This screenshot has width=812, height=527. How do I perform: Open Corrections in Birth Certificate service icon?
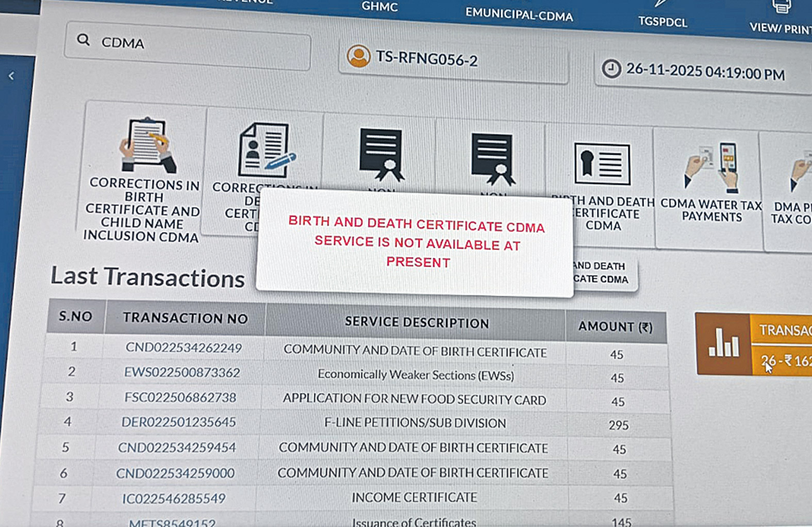[x=147, y=145]
